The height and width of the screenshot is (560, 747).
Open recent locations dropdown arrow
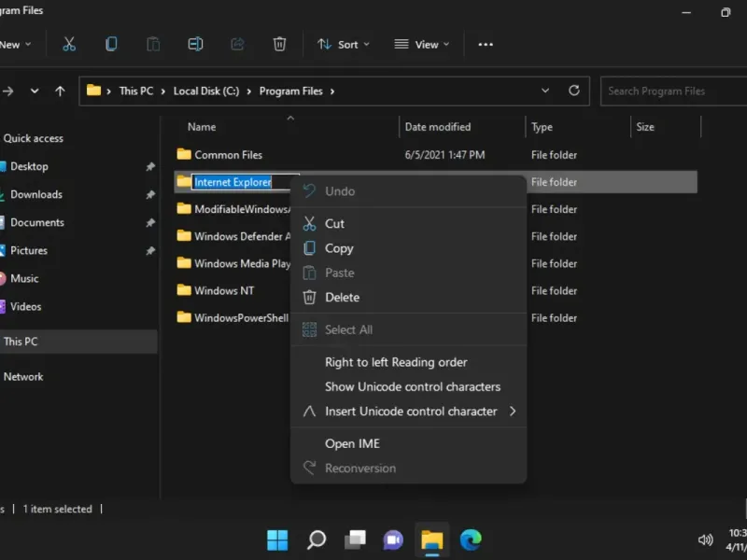pos(35,91)
